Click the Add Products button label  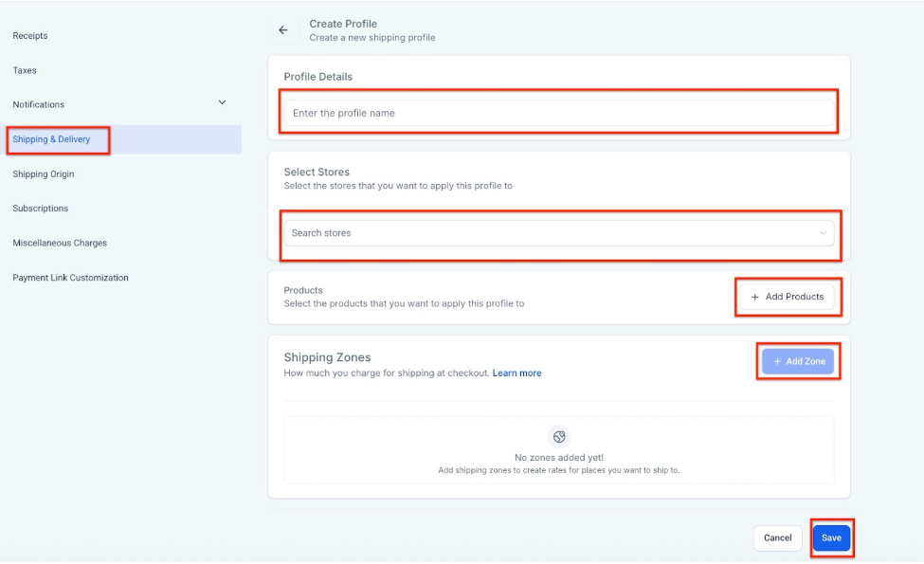[794, 297]
